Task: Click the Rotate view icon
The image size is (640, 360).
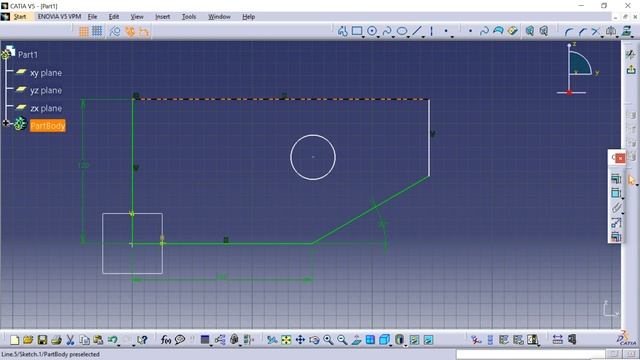Action: click(x=314, y=340)
